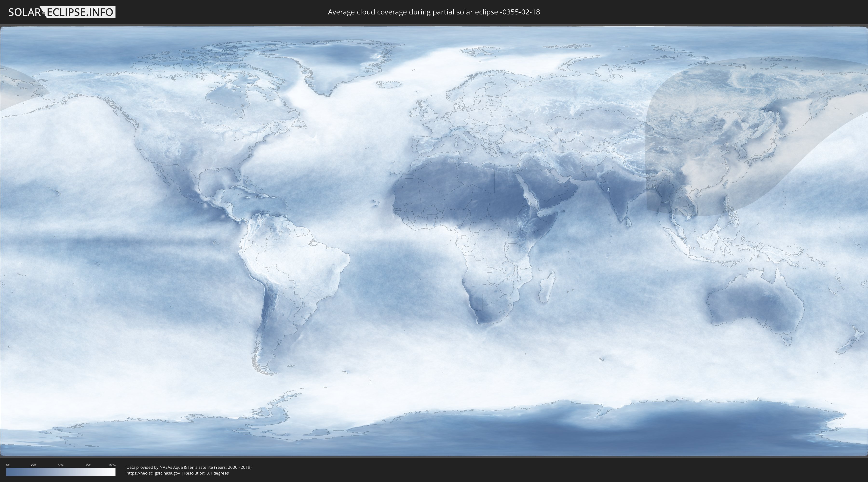Click the neo.sci.gsfc.nasa.gov URL text
The width and height of the screenshot is (868, 482).
153,473
